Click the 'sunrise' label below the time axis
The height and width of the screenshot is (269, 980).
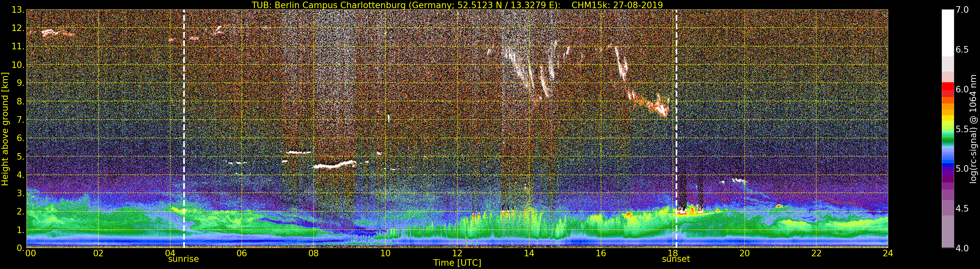coord(184,259)
